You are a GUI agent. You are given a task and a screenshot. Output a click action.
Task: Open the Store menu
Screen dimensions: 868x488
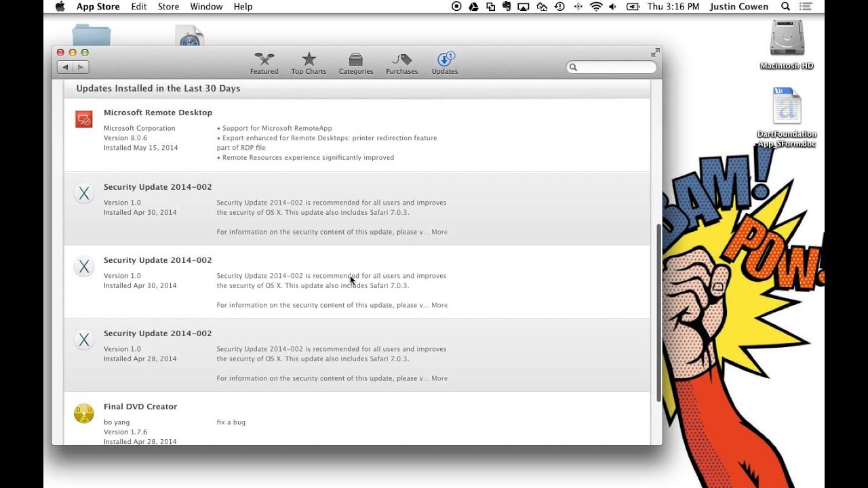tap(168, 7)
